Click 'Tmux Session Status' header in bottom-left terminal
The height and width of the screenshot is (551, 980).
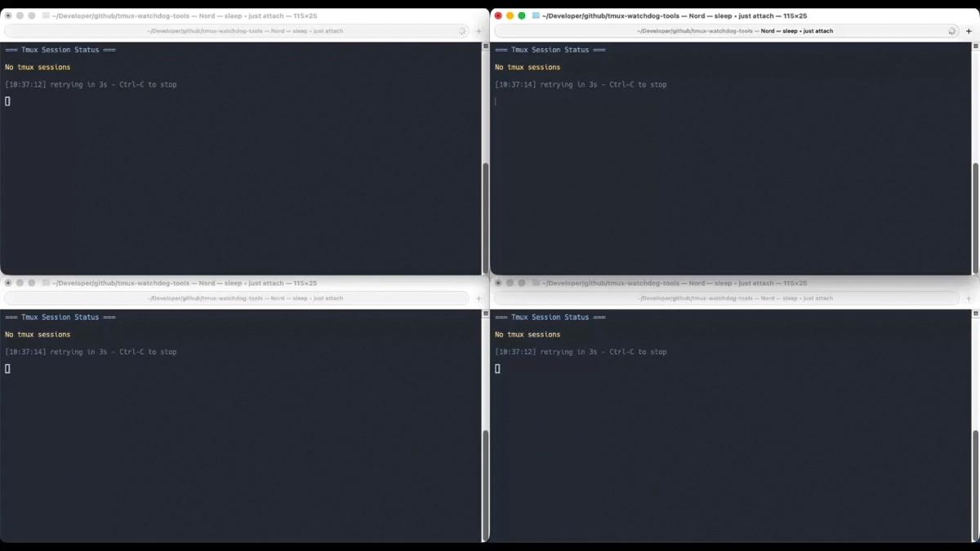(x=60, y=318)
